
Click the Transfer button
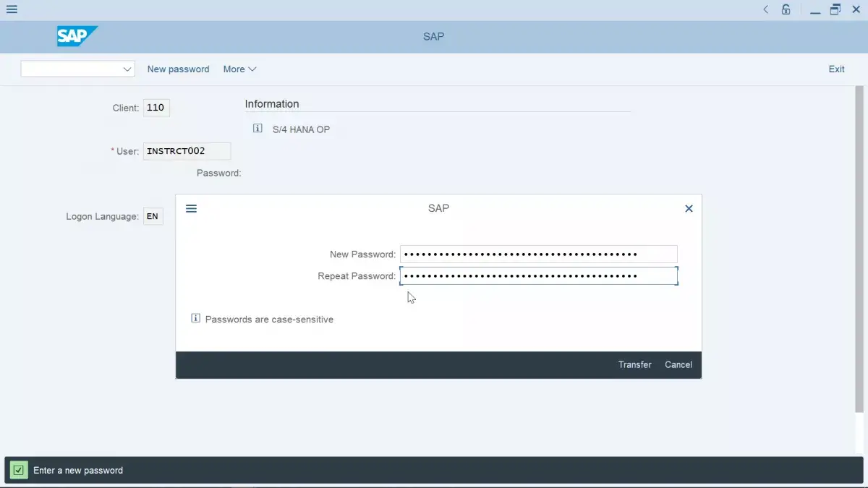(x=634, y=364)
